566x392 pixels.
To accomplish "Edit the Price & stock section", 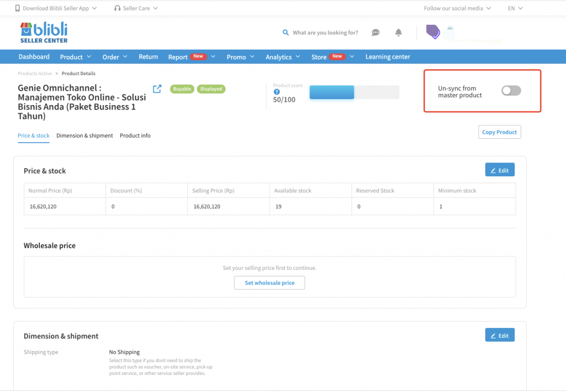I will point(500,170).
